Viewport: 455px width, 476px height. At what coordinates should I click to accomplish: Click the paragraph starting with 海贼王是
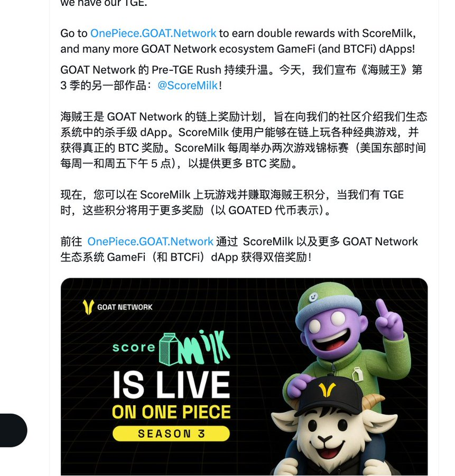pyautogui.click(x=244, y=140)
